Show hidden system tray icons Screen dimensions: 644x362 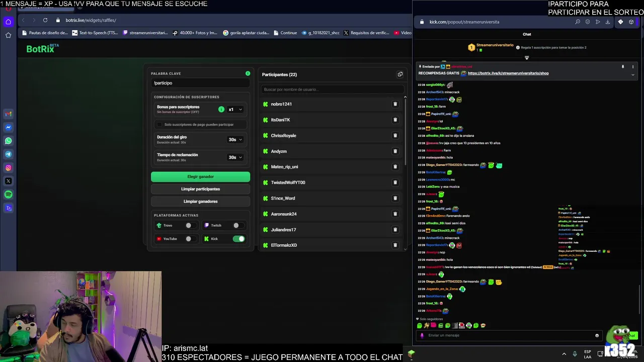click(564, 354)
